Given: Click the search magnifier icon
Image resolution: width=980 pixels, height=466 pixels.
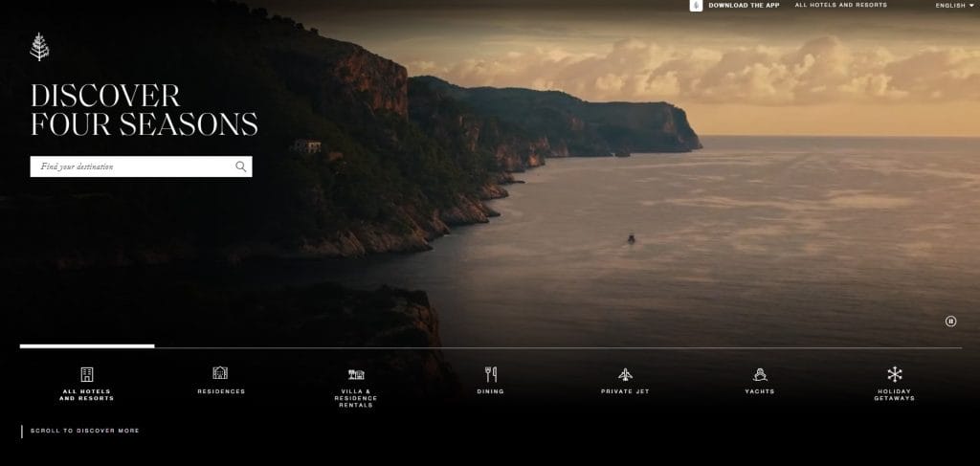Looking at the screenshot, I should 240,166.
